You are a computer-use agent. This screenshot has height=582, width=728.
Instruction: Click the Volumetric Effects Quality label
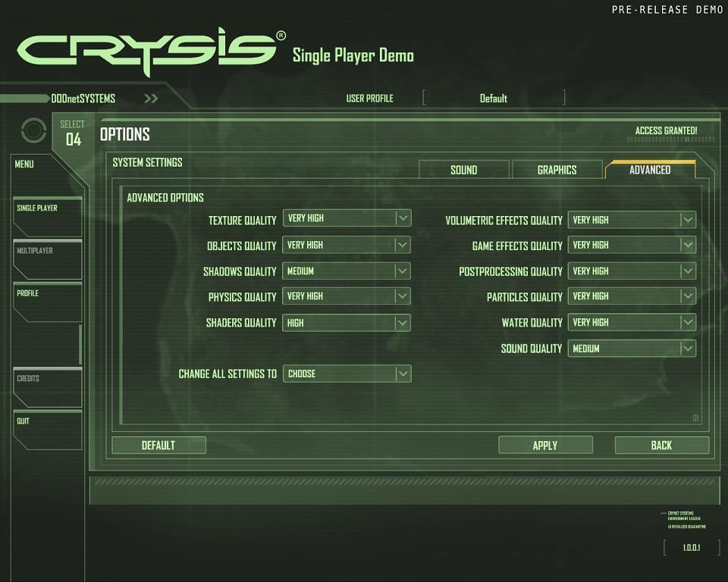(504, 221)
